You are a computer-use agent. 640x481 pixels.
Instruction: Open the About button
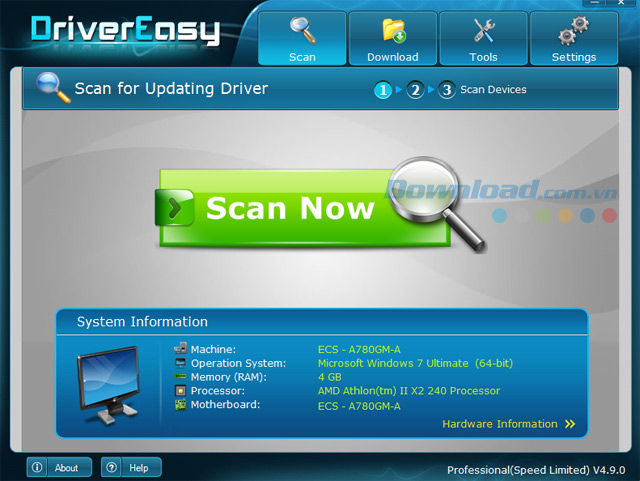[59, 467]
